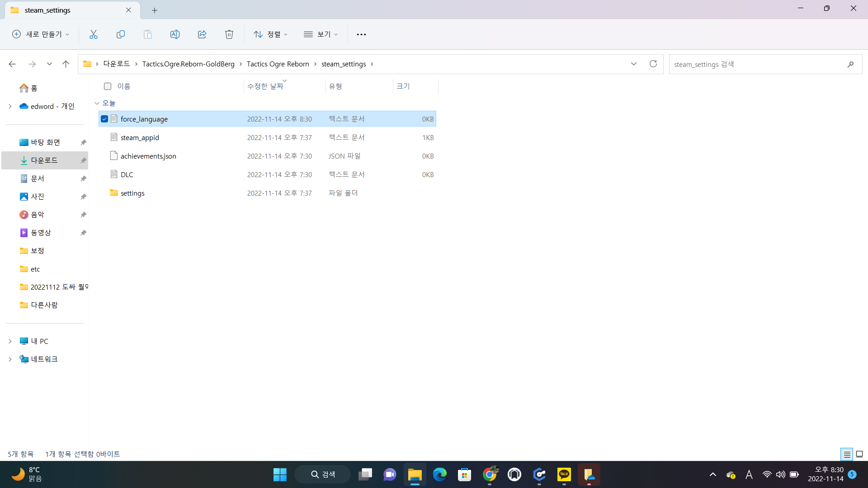868x488 pixels.
Task: Open KakaoTalk from the taskbar
Action: (564, 474)
